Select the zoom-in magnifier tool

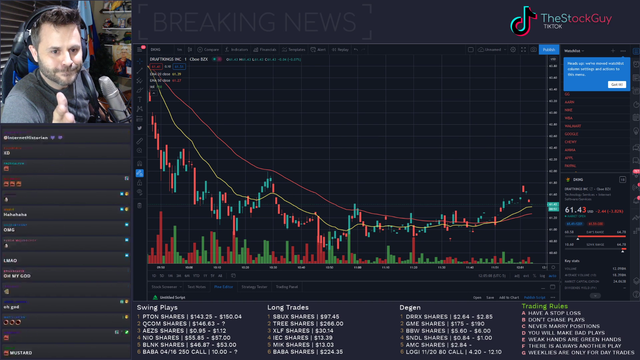(x=140, y=151)
